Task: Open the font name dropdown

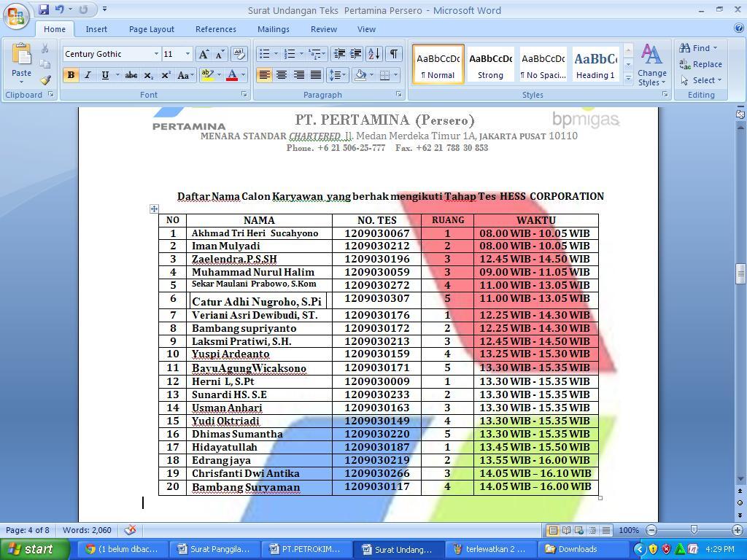Action: point(156,54)
